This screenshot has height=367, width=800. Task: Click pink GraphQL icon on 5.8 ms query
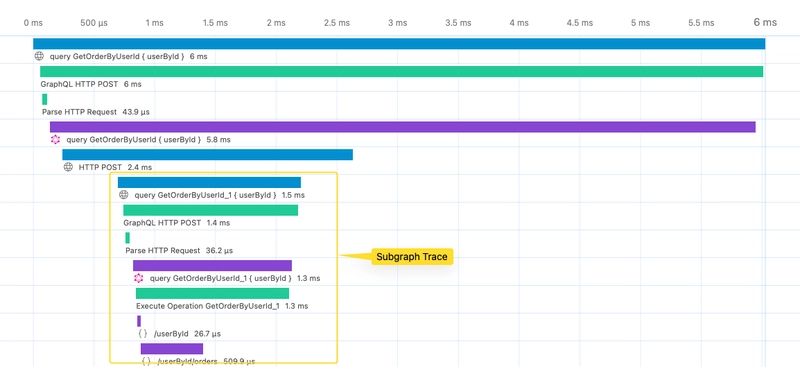[x=56, y=139]
